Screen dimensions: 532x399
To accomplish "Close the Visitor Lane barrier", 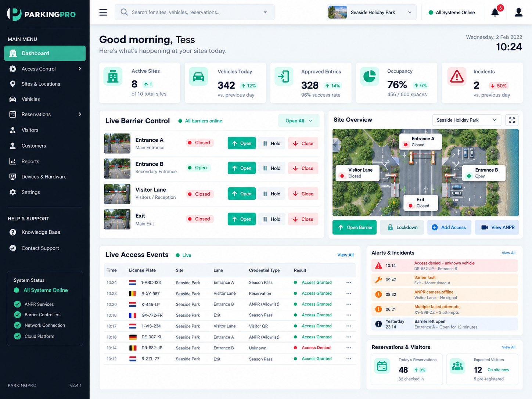I will pyautogui.click(x=303, y=194).
